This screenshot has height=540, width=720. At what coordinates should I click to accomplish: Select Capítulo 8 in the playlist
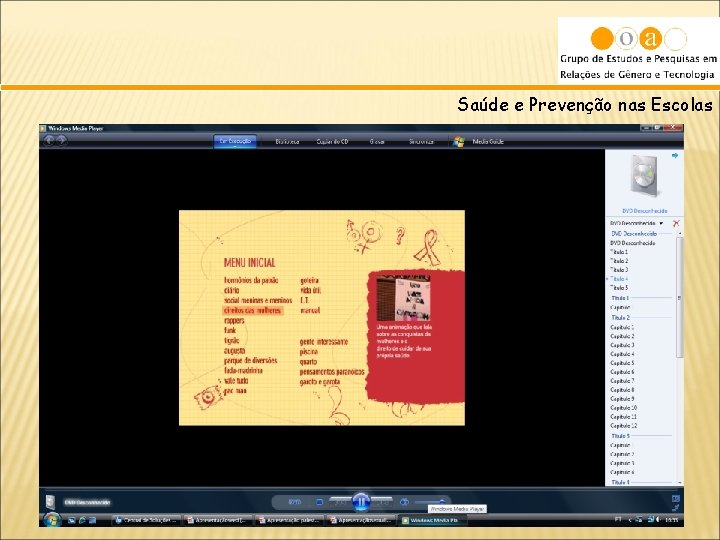click(622, 390)
